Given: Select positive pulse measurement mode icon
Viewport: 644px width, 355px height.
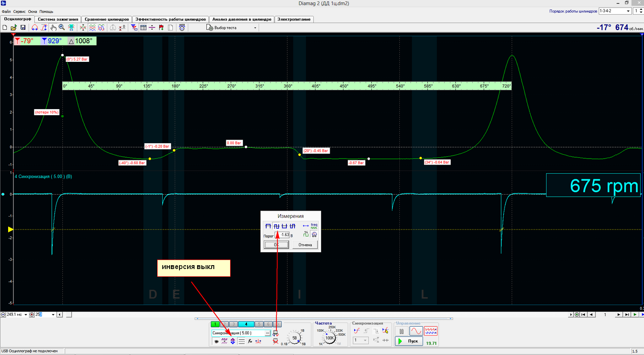Looking at the screenshot, I should 268,226.
